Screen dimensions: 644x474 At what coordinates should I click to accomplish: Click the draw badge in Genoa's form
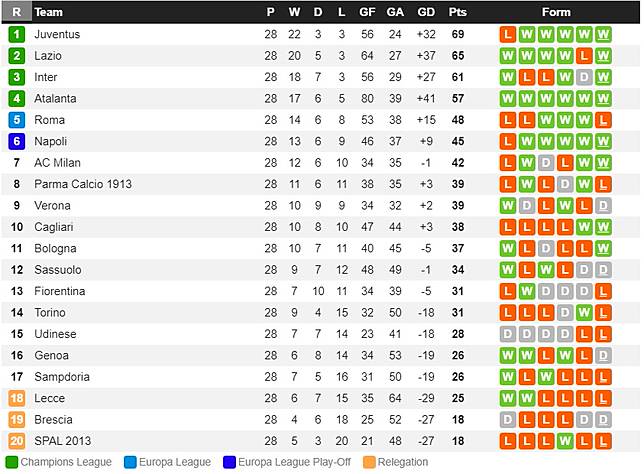pos(602,356)
